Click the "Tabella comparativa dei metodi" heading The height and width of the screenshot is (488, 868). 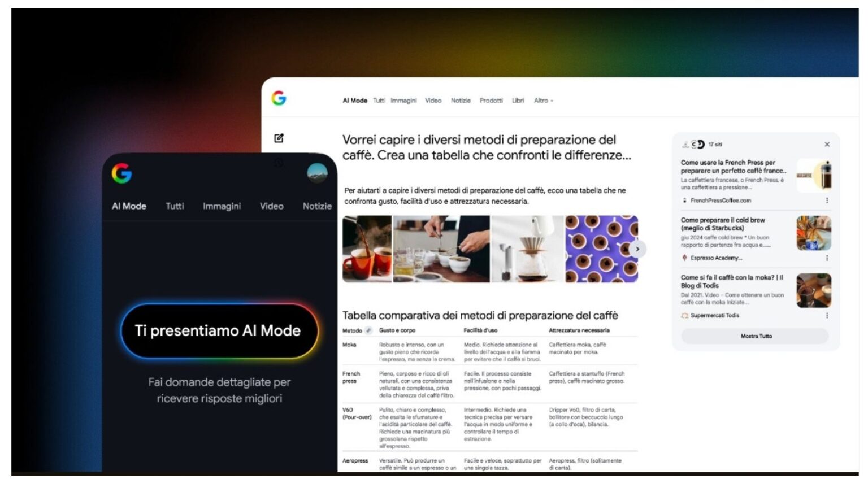pyautogui.click(x=480, y=315)
